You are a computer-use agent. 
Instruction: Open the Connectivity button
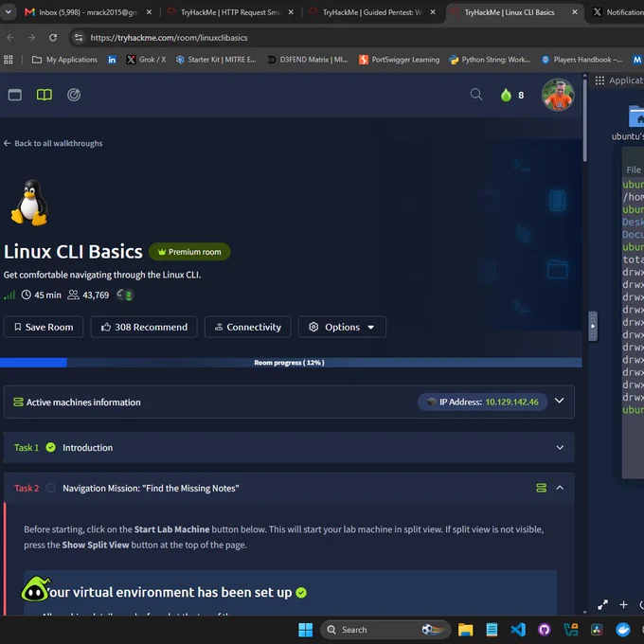click(x=248, y=327)
